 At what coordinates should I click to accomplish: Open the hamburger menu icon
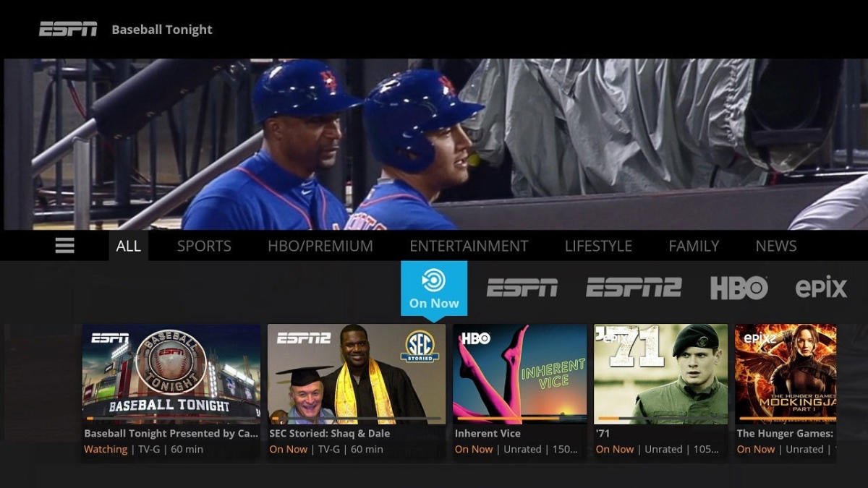(64, 246)
